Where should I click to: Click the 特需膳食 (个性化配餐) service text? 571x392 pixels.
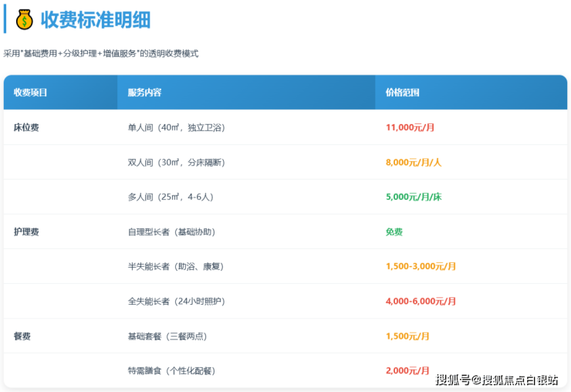pos(171,370)
